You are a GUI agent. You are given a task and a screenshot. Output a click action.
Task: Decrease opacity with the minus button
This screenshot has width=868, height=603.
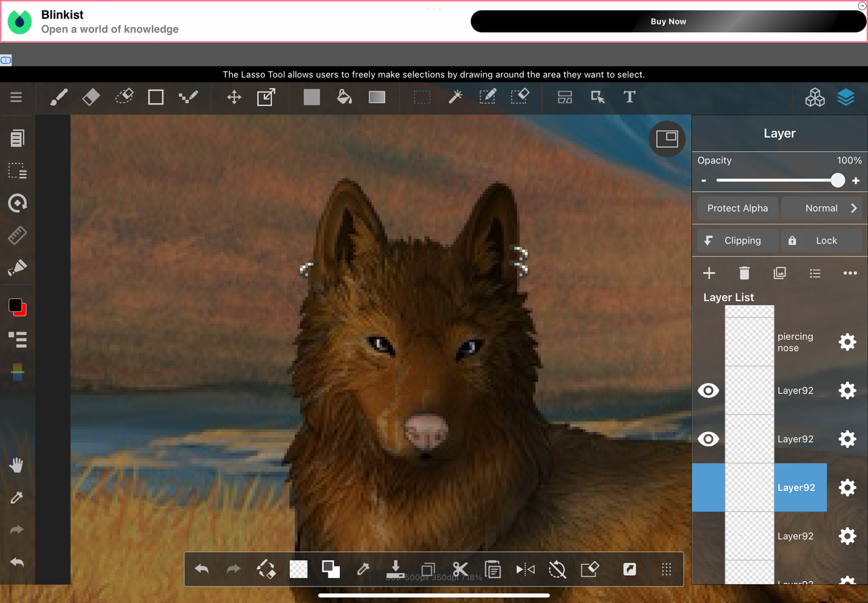click(704, 181)
